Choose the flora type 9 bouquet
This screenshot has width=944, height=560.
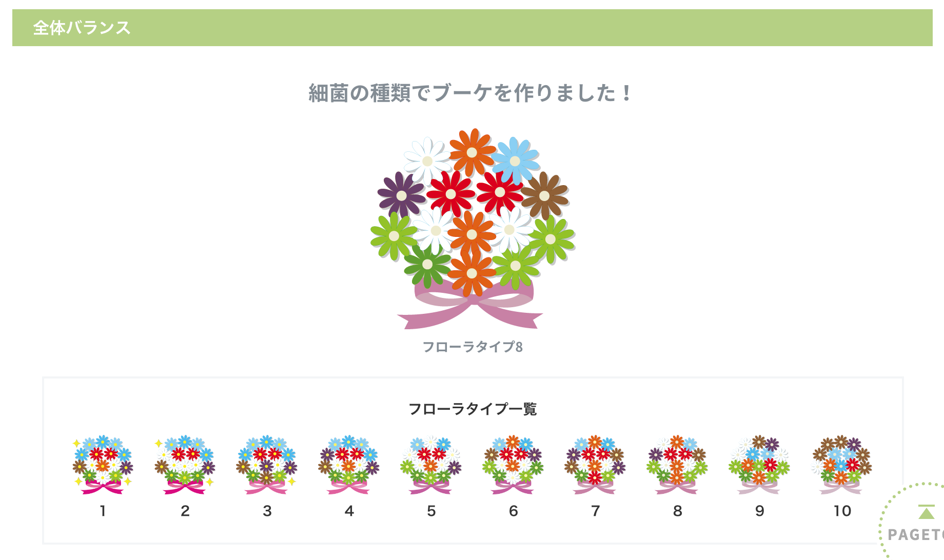(759, 465)
